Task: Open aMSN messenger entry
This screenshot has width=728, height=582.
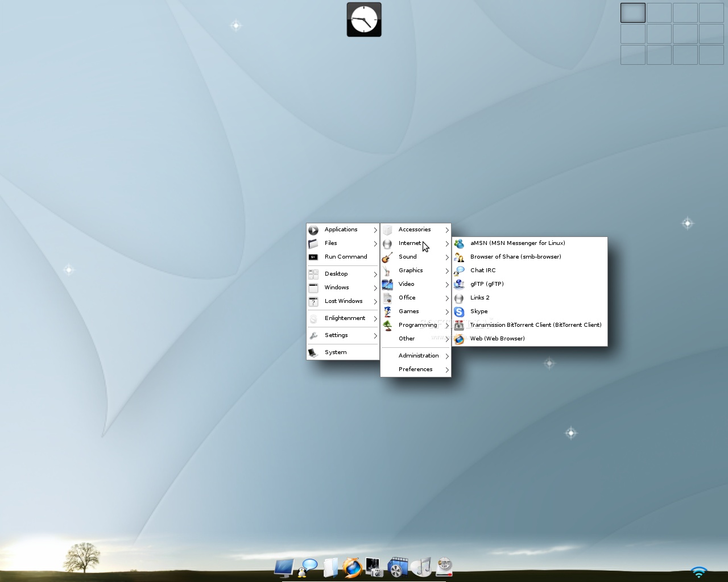Action: click(517, 243)
